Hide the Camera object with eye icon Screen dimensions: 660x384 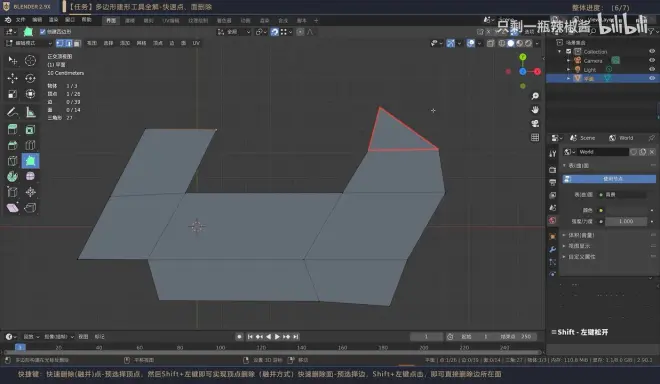652,60
